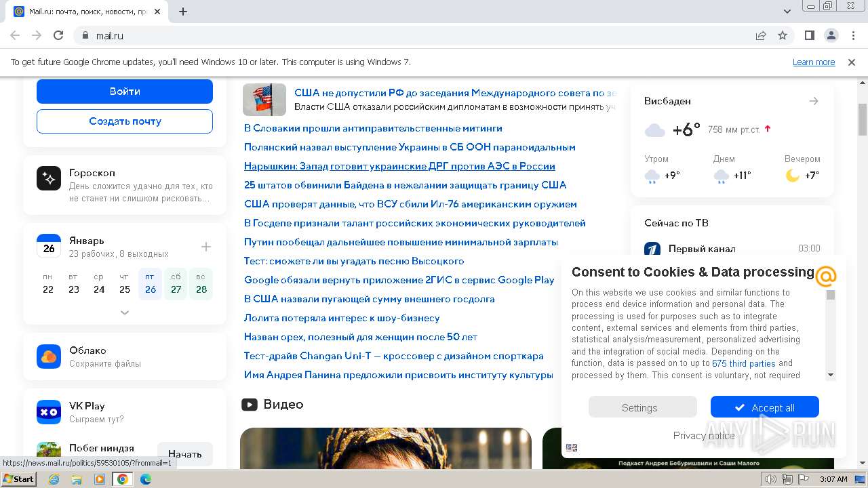The image size is (868, 488).
Task: Open the Changan Uni-T test-drive link
Action: click(x=393, y=356)
